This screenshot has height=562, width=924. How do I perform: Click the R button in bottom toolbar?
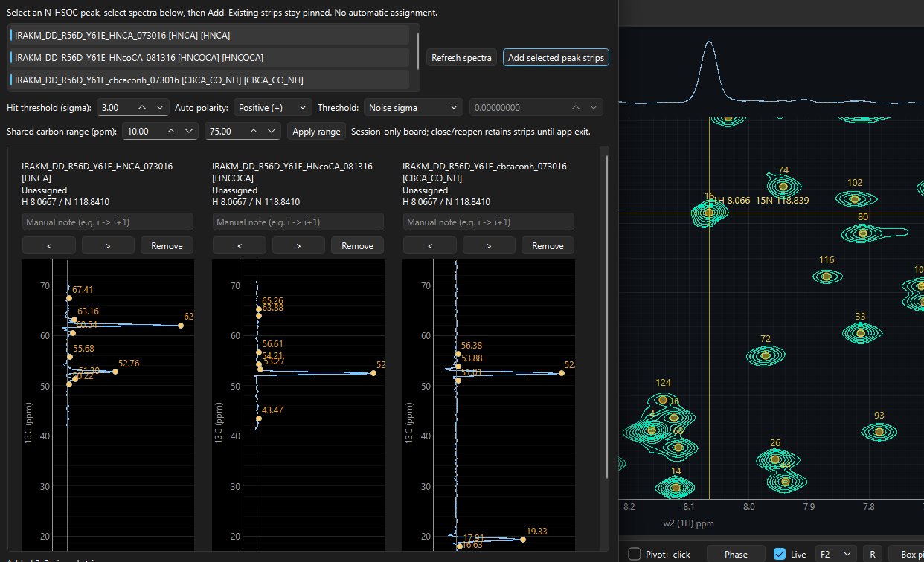[x=872, y=554]
